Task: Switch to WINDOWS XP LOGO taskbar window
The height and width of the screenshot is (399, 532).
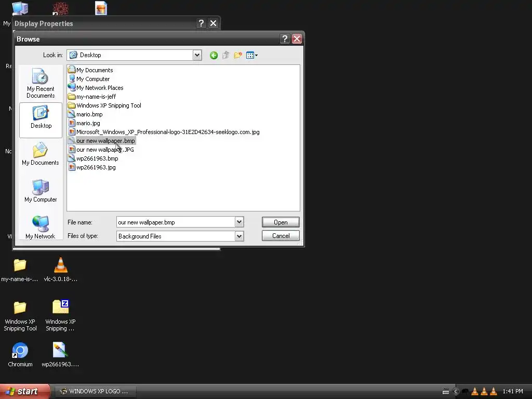Action: (96, 391)
